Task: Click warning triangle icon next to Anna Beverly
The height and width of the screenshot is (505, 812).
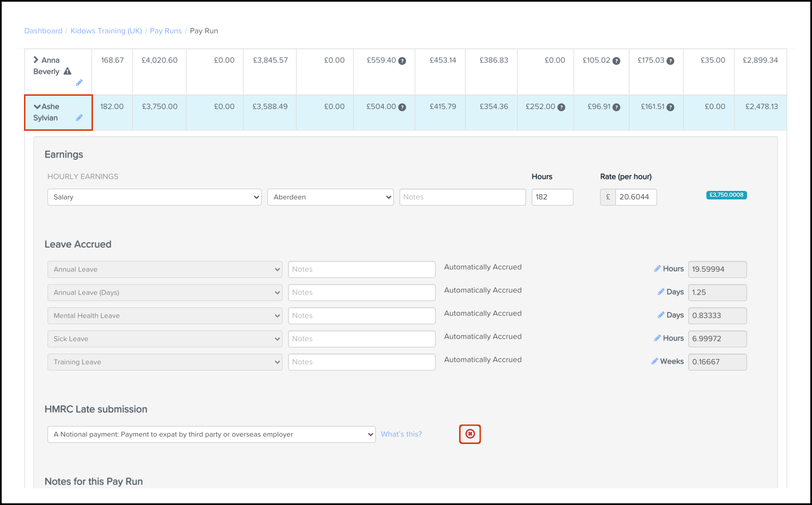Action: point(68,71)
